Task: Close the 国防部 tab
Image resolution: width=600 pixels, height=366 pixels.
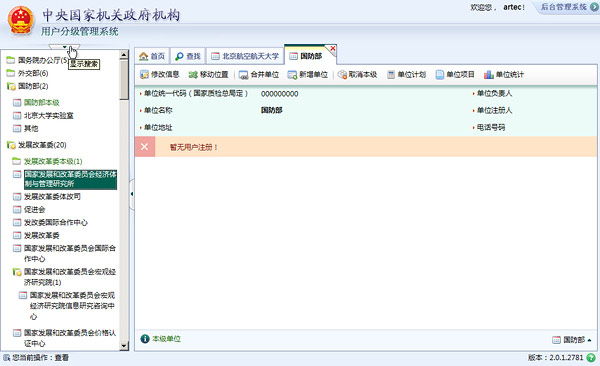Action: 333,48
